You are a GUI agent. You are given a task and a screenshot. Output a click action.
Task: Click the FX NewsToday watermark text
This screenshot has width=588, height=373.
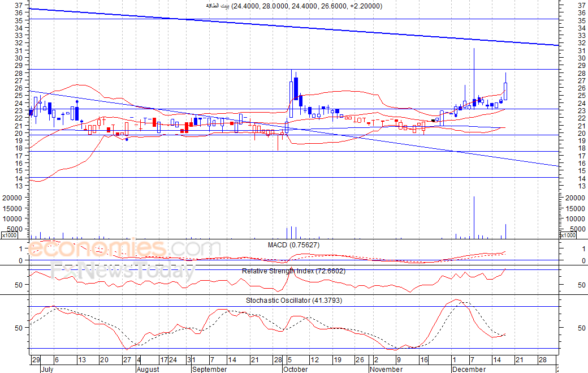click(122, 272)
